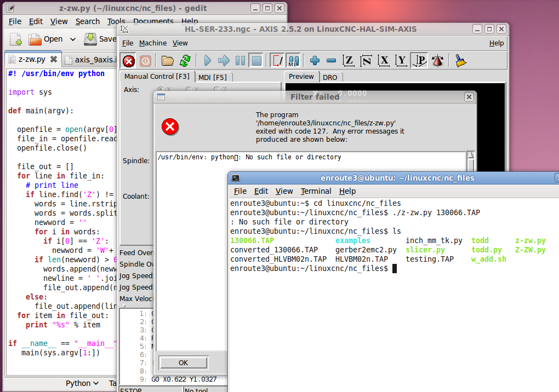The height and width of the screenshot is (392, 559).
Task: Clear live plot with broom icon
Action: click(x=460, y=61)
